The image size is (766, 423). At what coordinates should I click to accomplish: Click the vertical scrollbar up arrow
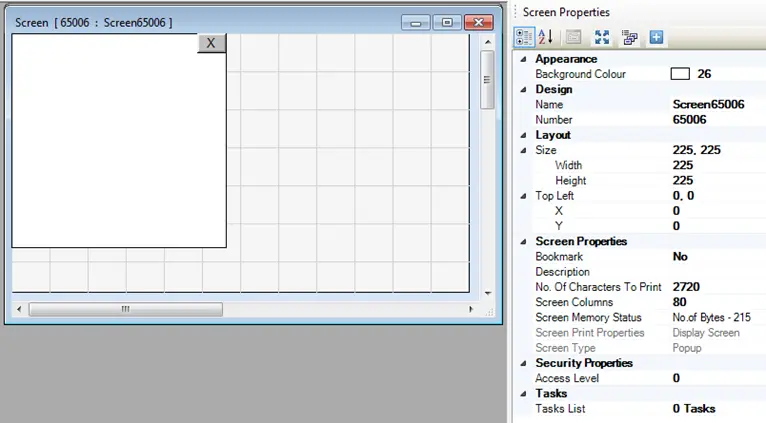(x=488, y=42)
